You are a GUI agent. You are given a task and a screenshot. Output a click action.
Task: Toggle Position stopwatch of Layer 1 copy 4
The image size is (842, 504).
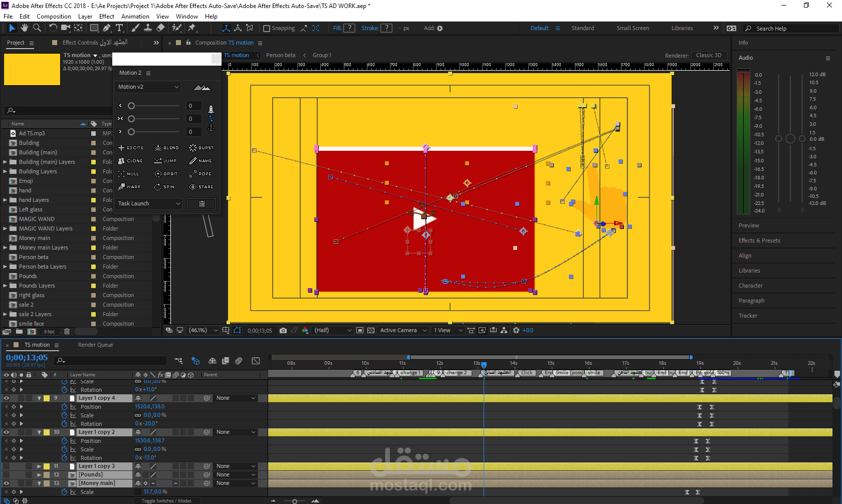click(x=64, y=407)
